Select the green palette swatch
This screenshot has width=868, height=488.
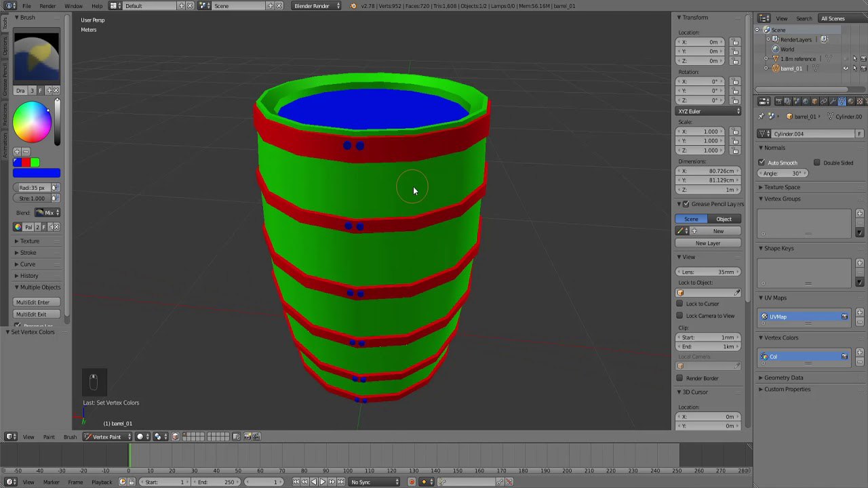[35, 162]
